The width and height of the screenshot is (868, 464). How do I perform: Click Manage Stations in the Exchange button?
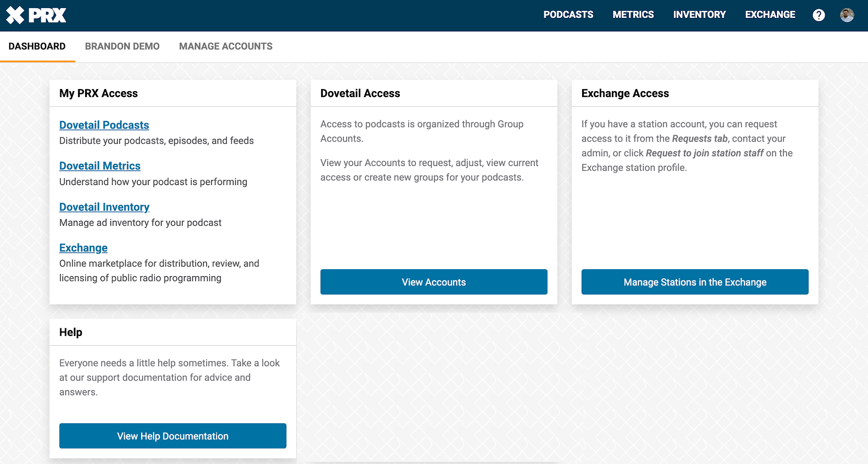[695, 282]
